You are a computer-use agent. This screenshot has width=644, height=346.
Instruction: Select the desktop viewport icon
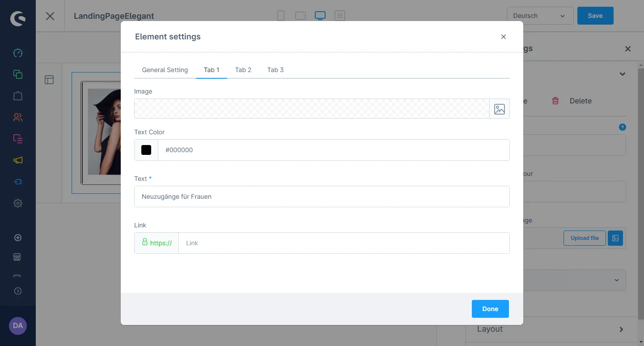coord(320,16)
